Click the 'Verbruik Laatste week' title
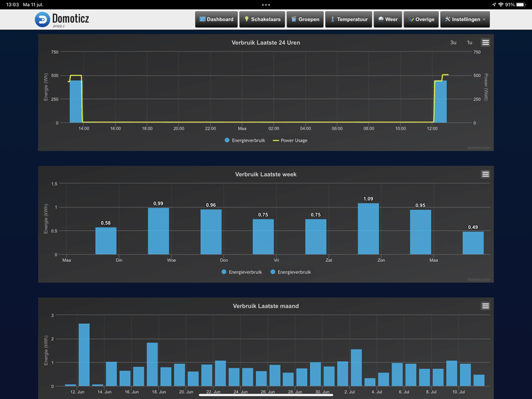This screenshot has width=532, height=399. [x=265, y=174]
